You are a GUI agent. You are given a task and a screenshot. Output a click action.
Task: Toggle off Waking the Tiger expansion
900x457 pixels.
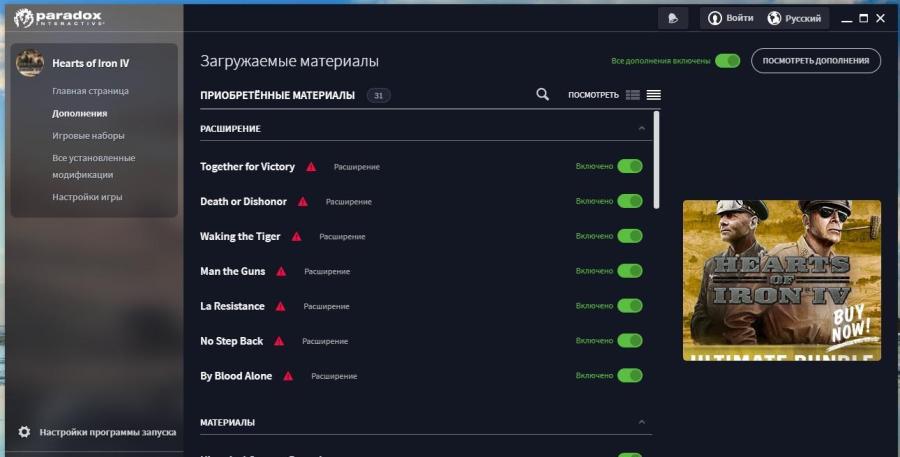[x=629, y=236]
